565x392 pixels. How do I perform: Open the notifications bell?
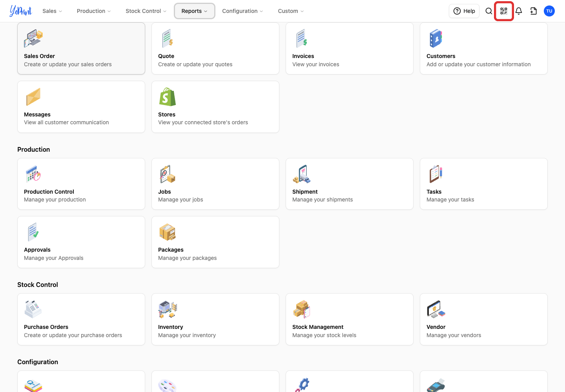coord(519,11)
